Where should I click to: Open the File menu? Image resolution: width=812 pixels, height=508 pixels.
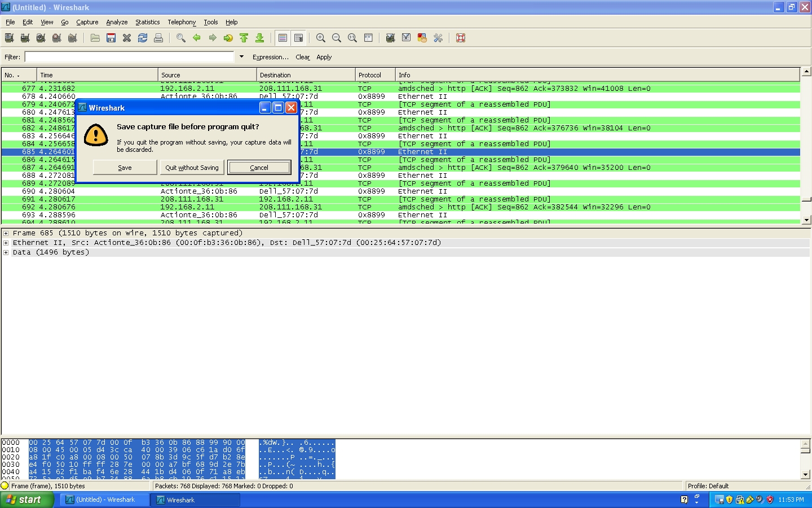point(10,22)
